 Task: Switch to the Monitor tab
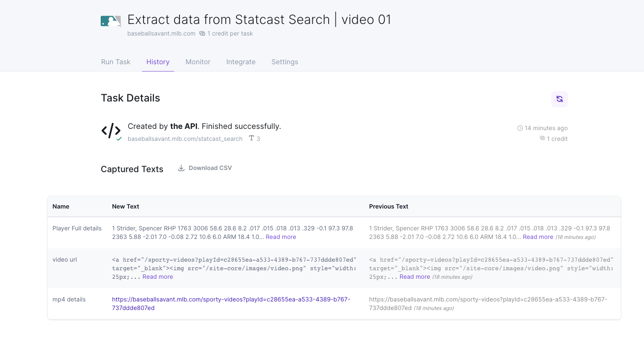(x=198, y=62)
